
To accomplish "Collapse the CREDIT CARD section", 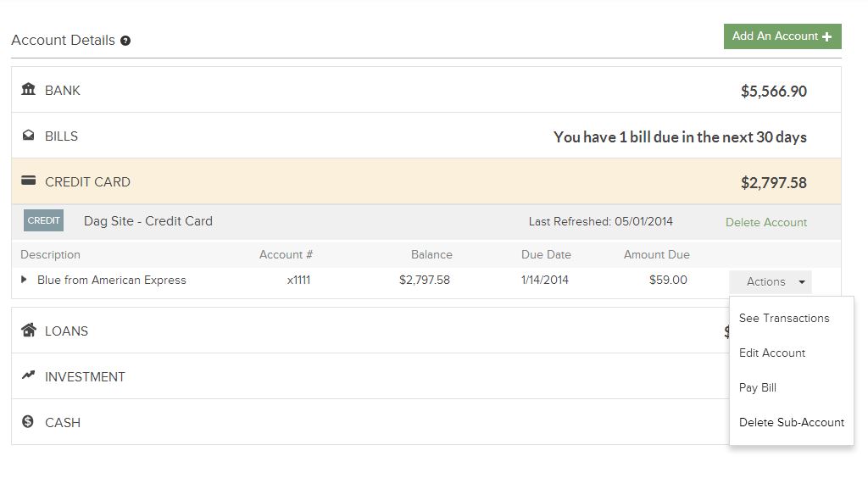I will [426, 181].
